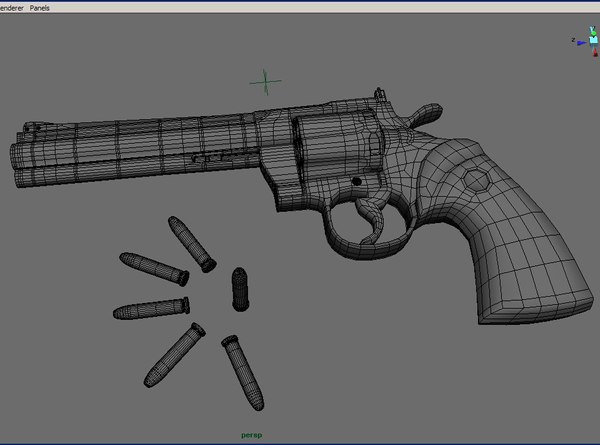Select the upright standing bullet
Screen dimensions: 600x445
click(x=240, y=289)
